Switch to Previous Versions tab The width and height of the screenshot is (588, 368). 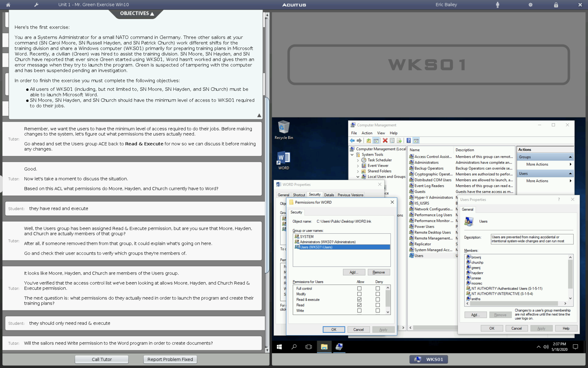point(350,195)
